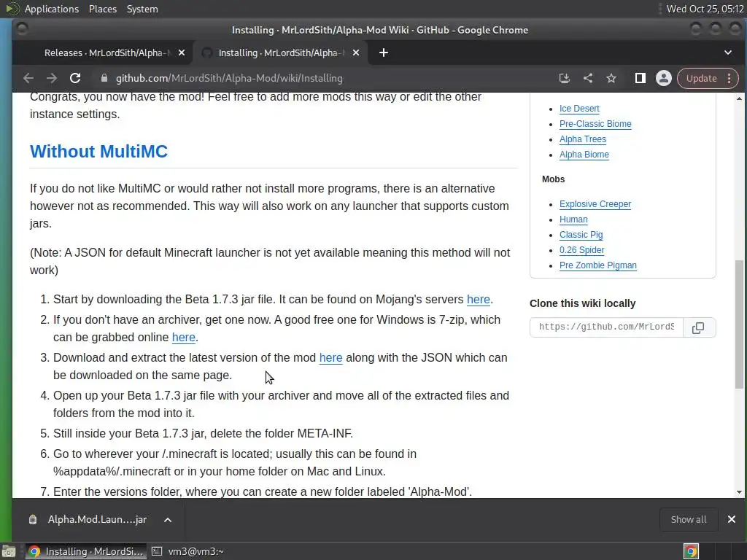Show all downloads
This screenshot has height=560, width=747.
point(689,519)
